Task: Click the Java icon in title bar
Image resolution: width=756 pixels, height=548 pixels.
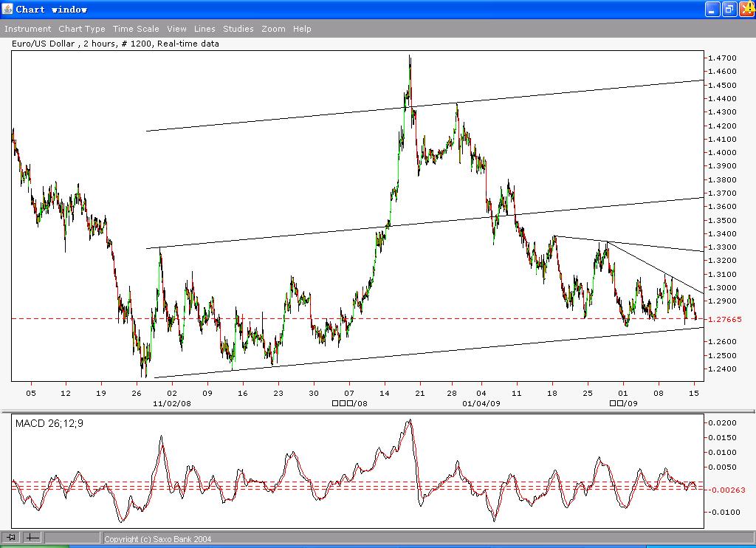Action: (7, 9)
